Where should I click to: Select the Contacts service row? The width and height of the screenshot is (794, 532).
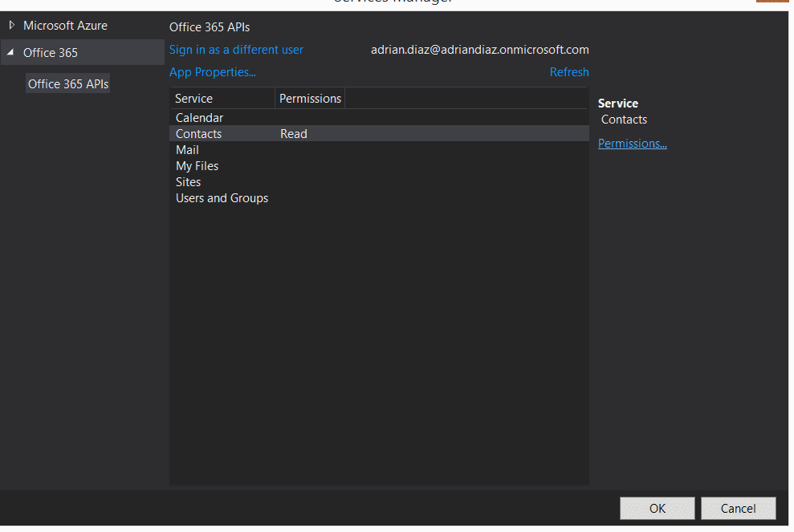(x=379, y=134)
